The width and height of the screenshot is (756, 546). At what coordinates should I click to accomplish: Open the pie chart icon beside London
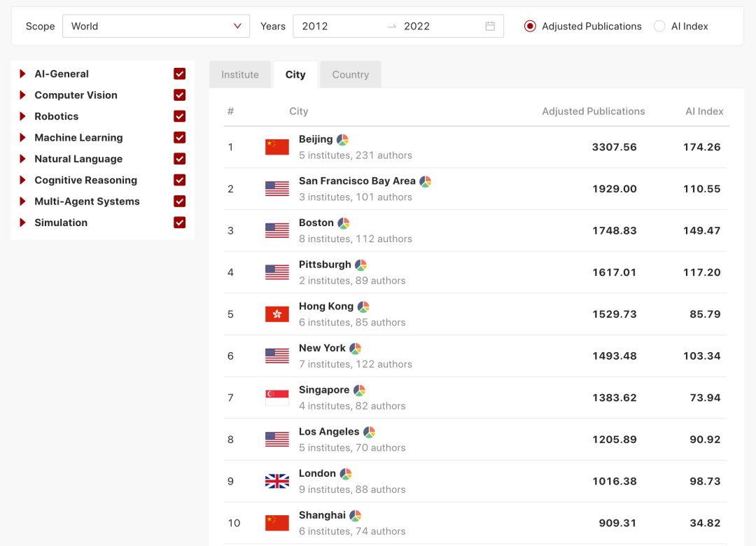[x=346, y=474]
